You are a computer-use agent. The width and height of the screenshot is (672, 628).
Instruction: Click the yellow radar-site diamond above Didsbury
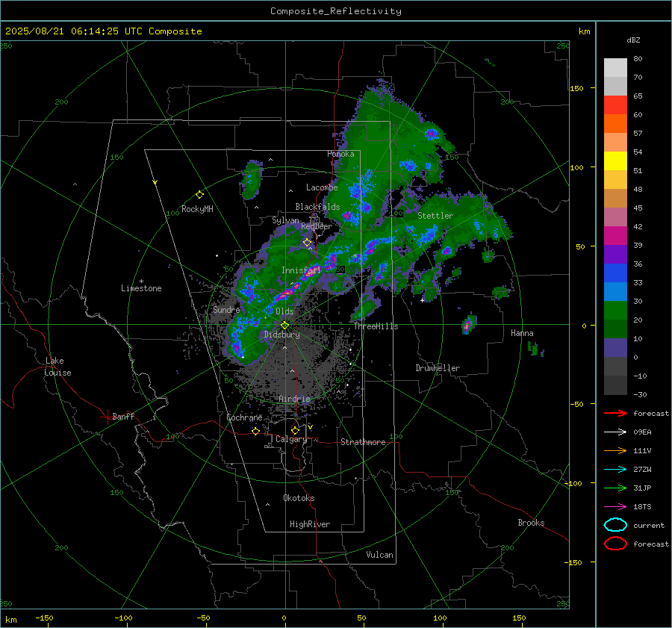tap(284, 326)
